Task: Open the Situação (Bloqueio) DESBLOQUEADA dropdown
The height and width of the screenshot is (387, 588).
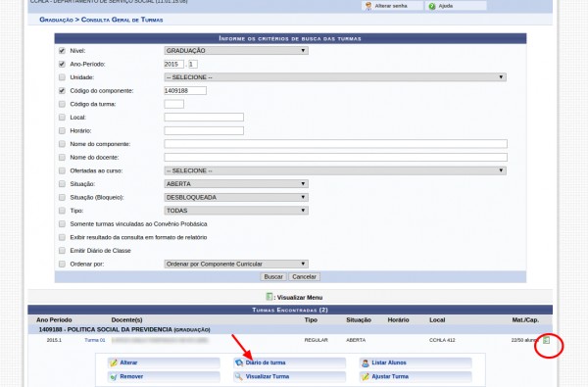Action: click(236, 197)
